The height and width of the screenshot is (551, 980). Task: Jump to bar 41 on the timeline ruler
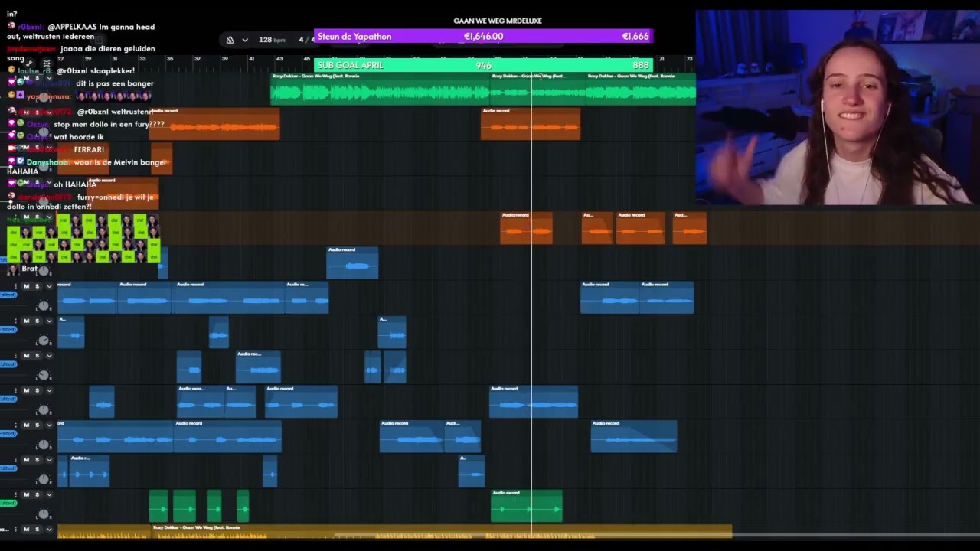(x=252, y=59)
